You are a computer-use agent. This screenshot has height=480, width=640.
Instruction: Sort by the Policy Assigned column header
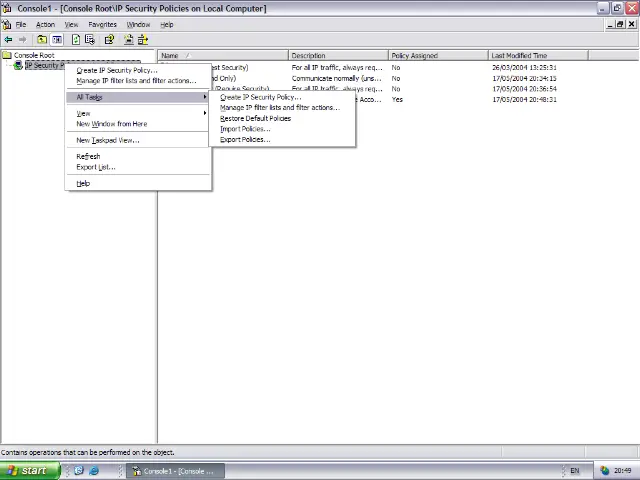tap(438, 56)
